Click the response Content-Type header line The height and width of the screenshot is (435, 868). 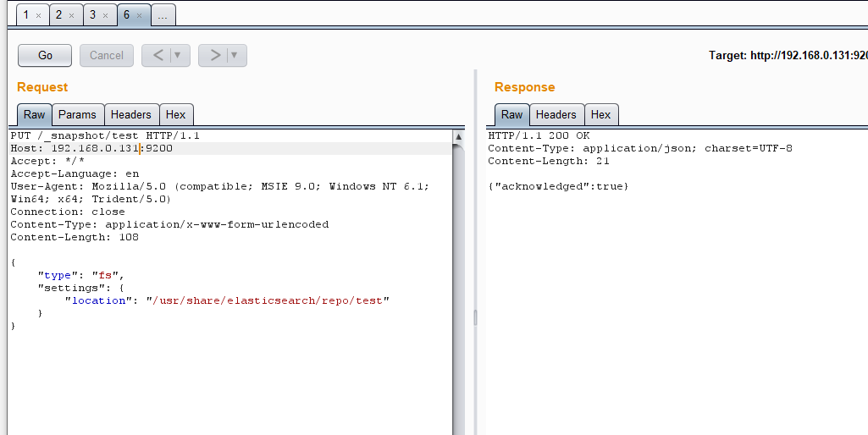tap(640, 148)
